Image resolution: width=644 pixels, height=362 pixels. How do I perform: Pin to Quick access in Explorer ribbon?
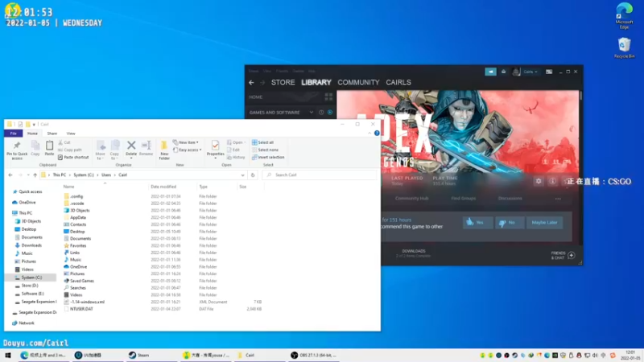17,150
